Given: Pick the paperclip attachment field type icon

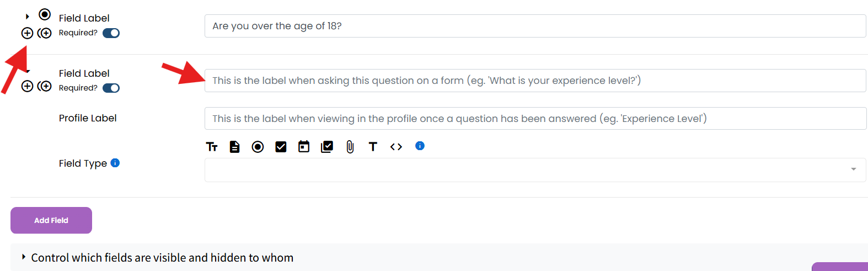Looking at the screenshot, I should [x=350, y=147].
